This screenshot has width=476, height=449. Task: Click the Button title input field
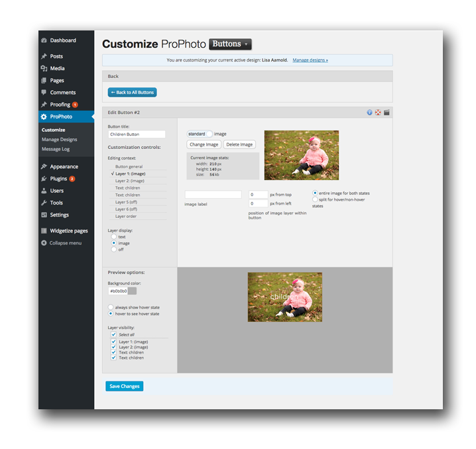coord(137,134)
